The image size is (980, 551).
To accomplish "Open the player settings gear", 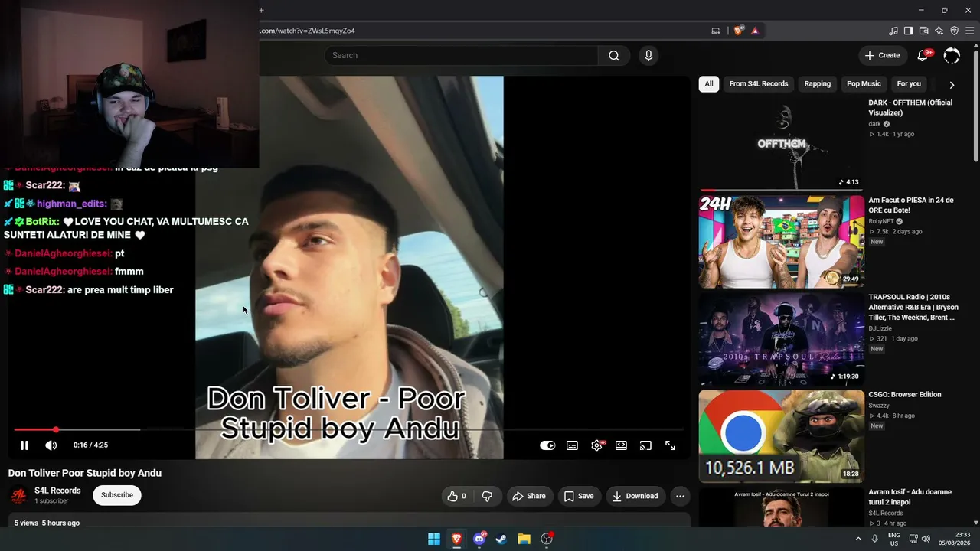I will (x=596, y=445).
